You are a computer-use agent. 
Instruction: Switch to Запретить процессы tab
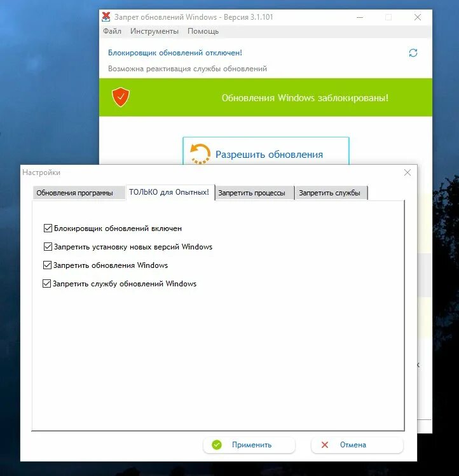pos(254,193)
